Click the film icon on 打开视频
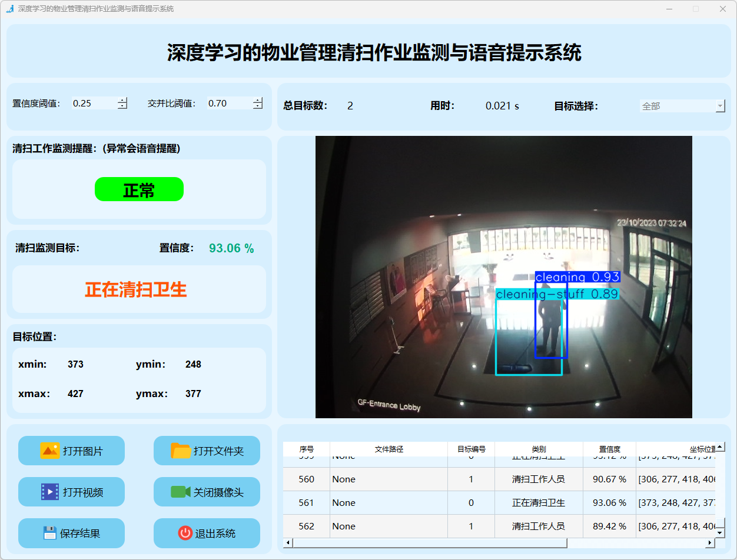 point(49,492)
